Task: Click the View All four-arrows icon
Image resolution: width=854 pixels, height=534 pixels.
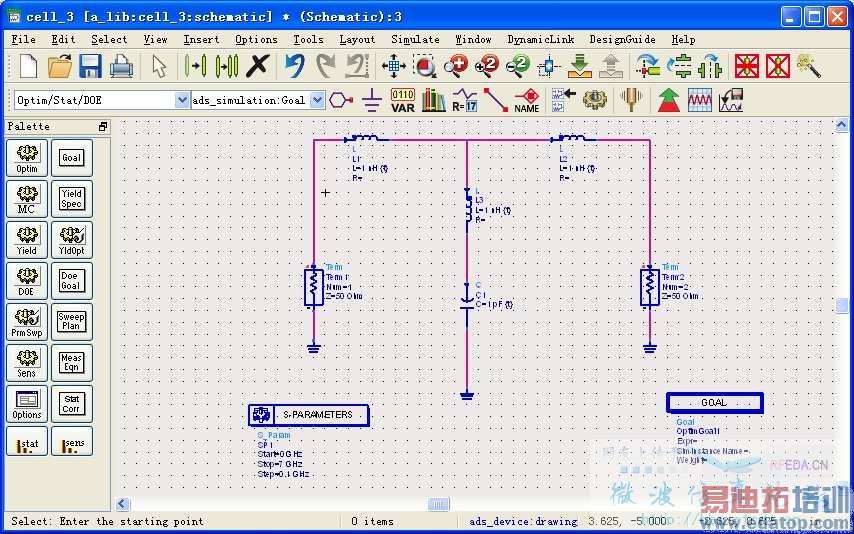Action: click(394, 66)
